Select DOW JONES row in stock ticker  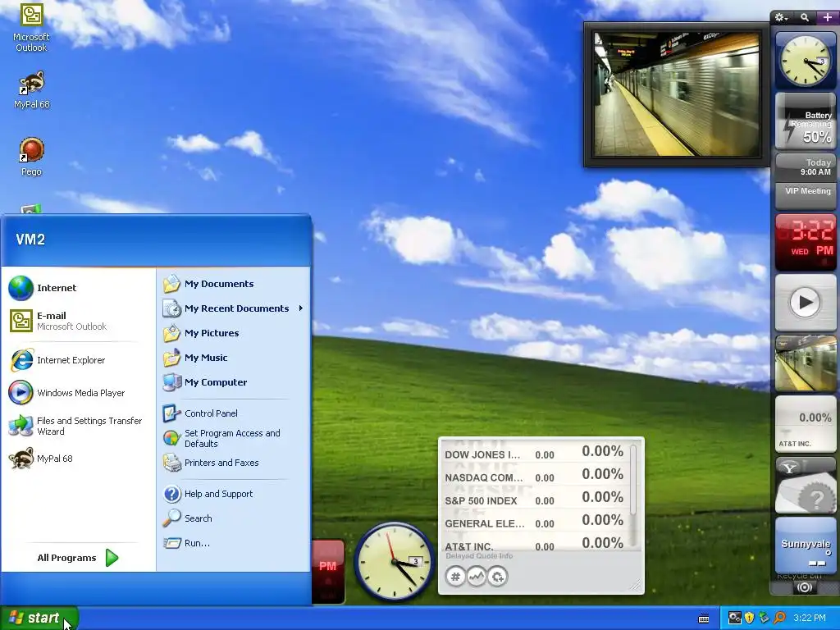[x=534, y=454]
